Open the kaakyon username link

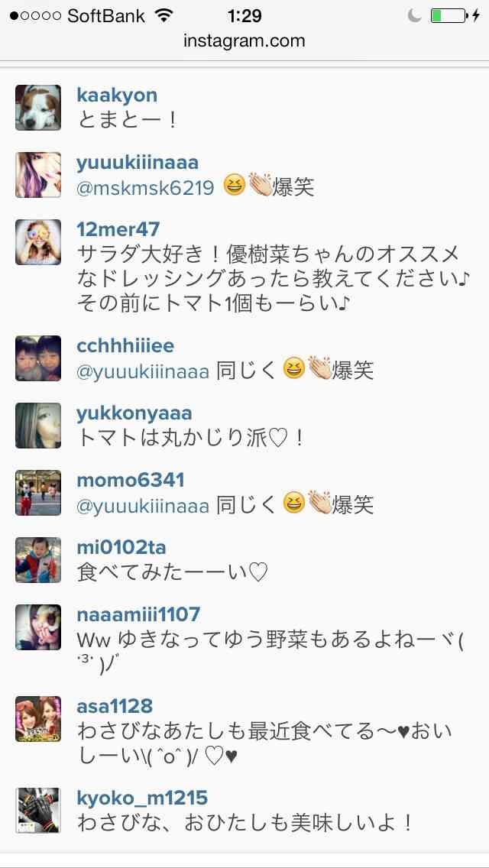click(117, 96)
